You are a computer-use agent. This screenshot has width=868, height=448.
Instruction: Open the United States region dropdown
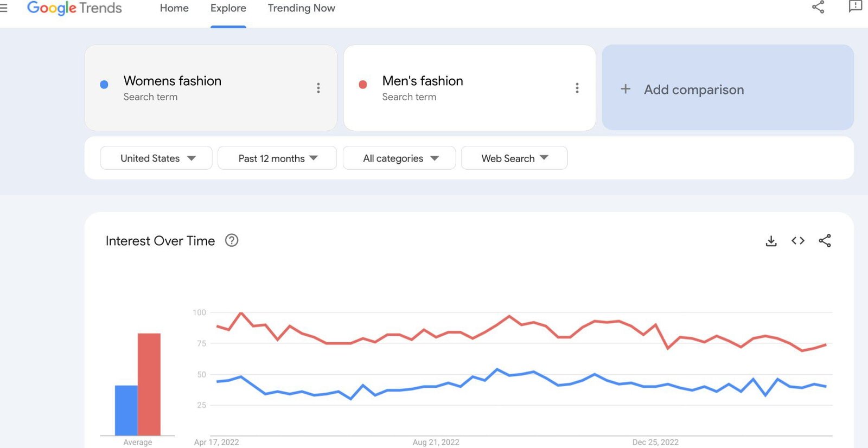click(x=156, y=158)
